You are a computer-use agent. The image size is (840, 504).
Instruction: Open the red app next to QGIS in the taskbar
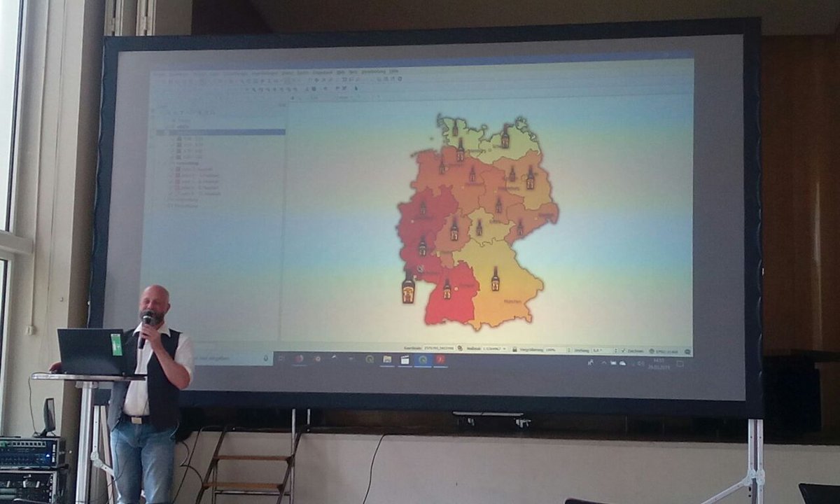[441, 360]
